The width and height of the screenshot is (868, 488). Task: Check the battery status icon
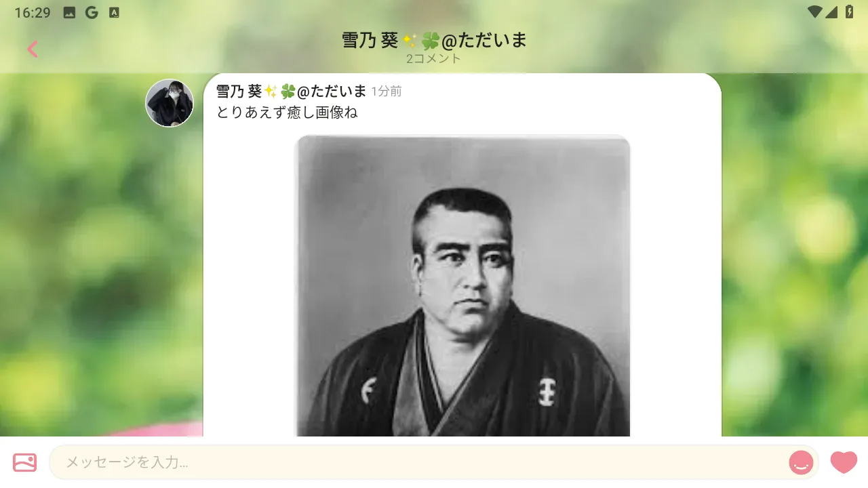point(849,12)
